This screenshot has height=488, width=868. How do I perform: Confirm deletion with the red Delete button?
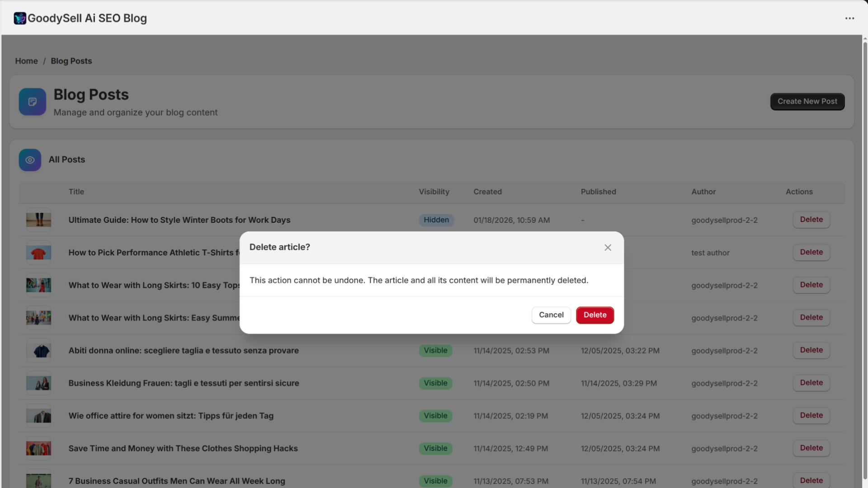click(594, 315)
